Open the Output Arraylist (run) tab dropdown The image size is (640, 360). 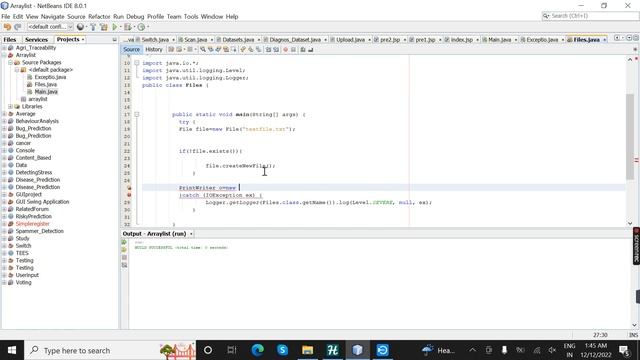(191, 234)
